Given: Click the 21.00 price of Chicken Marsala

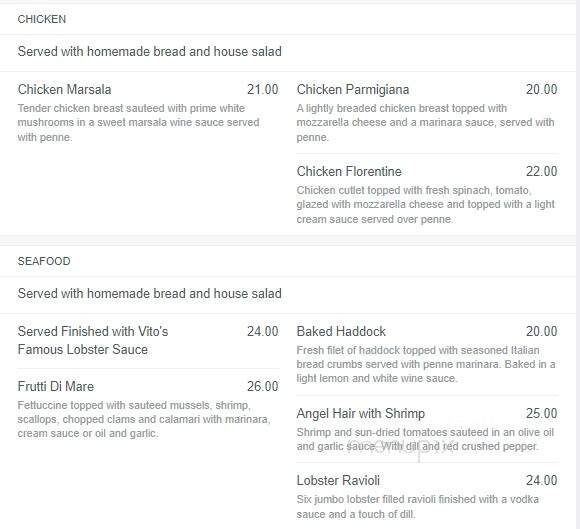Looking at the screenshot, I should (x=263, y=90).
